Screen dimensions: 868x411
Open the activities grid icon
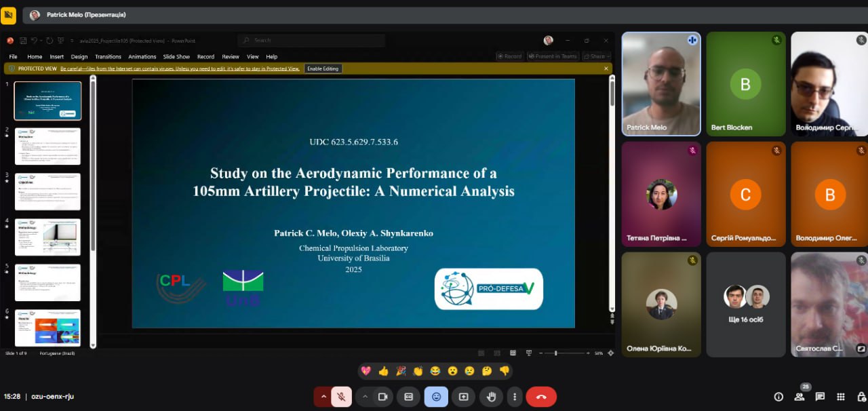pos(841,397)
